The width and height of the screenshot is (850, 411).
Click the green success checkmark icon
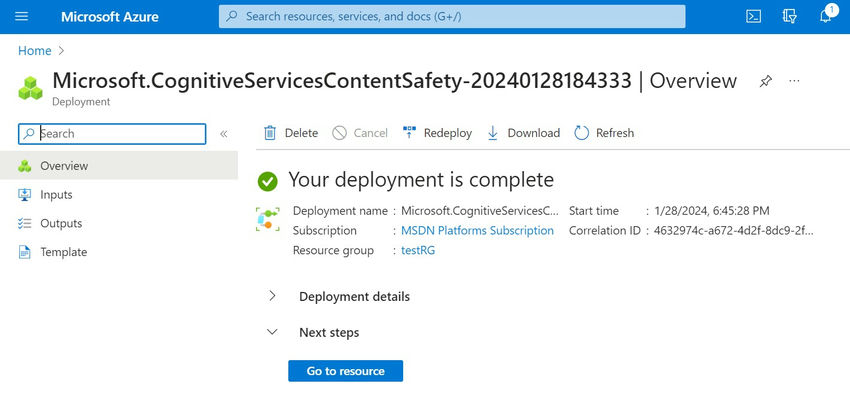pyautogui.click(x=267, y=182)
